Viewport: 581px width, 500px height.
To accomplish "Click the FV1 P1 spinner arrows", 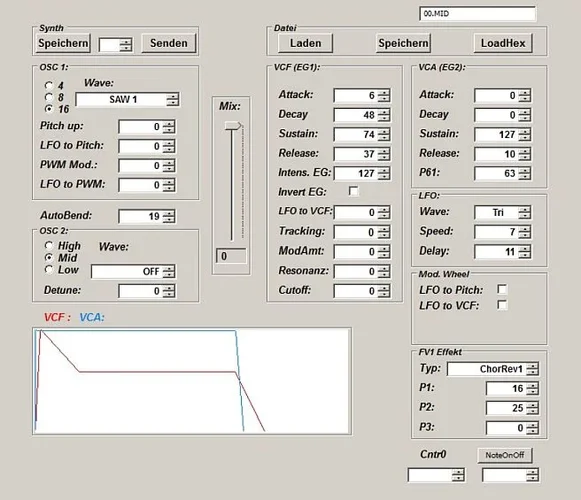I will pos(532,388).
